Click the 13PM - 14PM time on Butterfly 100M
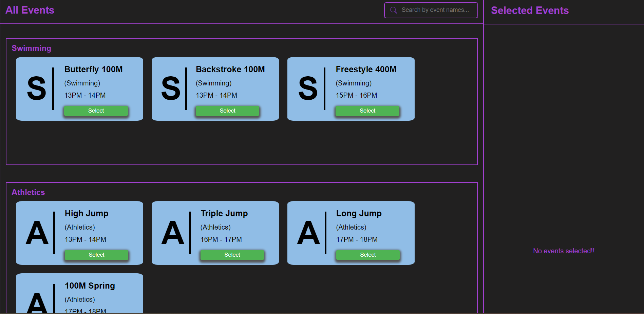644x314 pixels. tap(85, 95)
